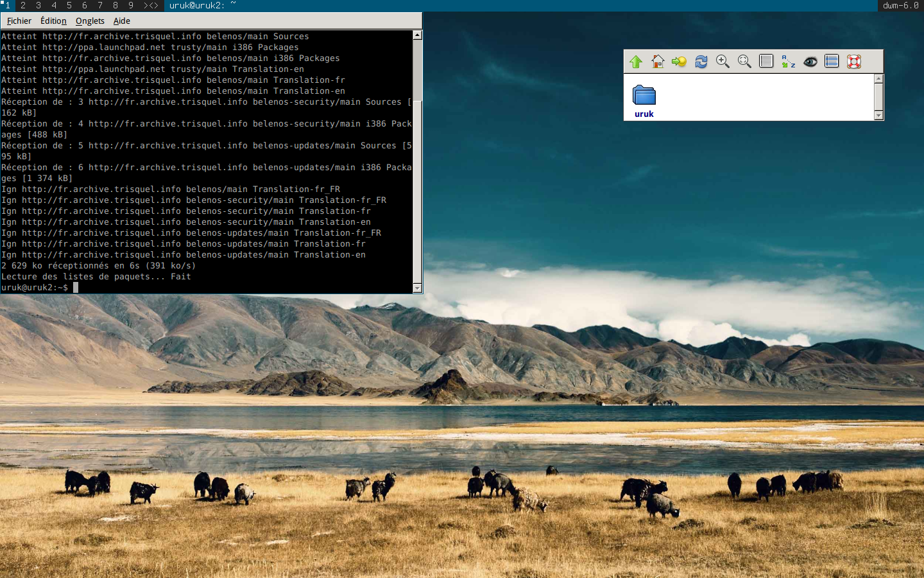Image resolution: width=924 pixels, height=578 pixels.
Task: Switch to the plain list view icon
Action: pyautogui.click(x=766, y=62)
